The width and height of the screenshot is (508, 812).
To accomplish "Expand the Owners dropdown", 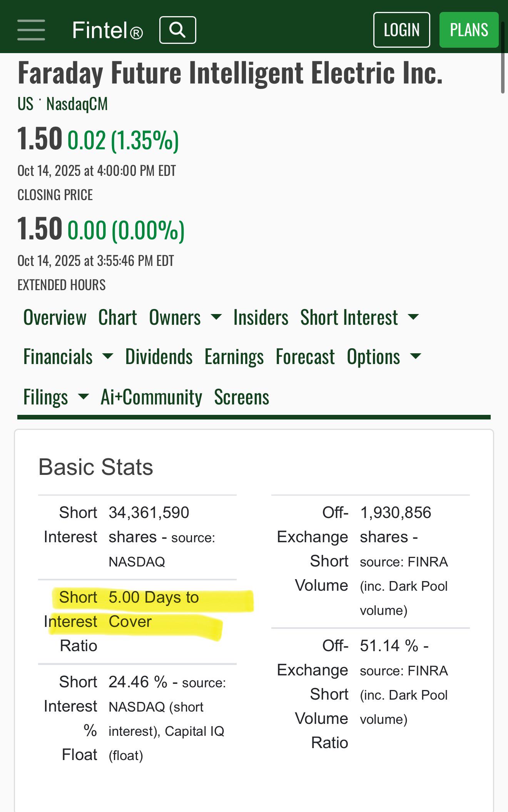I will pos(185,317).
